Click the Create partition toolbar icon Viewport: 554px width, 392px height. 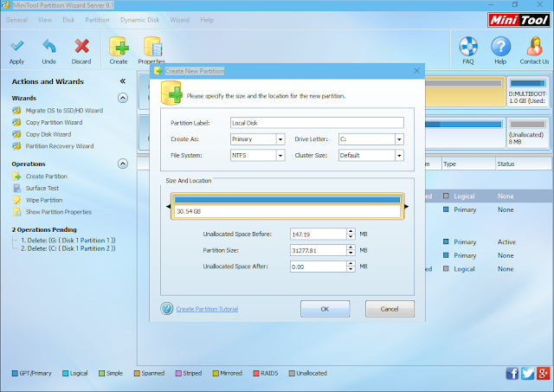tap(119, 46)
